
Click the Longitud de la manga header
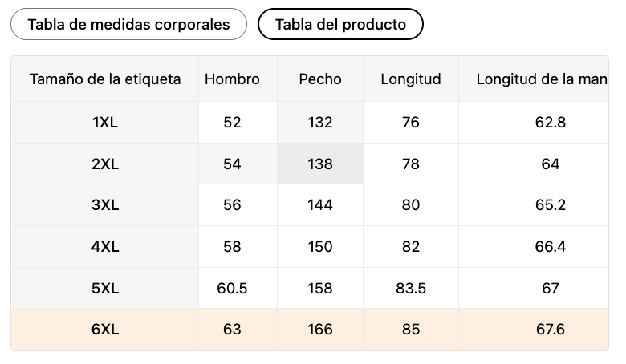pyautogui.click(x=541, y=79)
